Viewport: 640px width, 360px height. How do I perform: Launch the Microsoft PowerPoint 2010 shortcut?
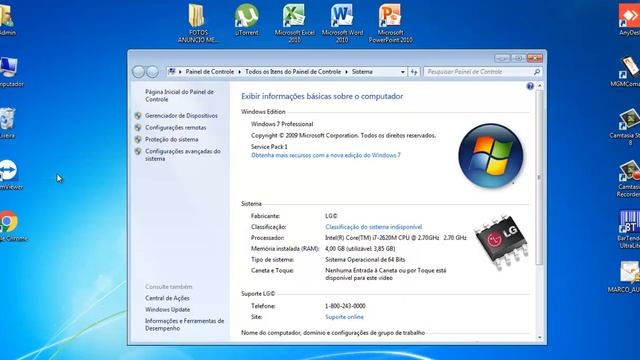click(390, 23)
